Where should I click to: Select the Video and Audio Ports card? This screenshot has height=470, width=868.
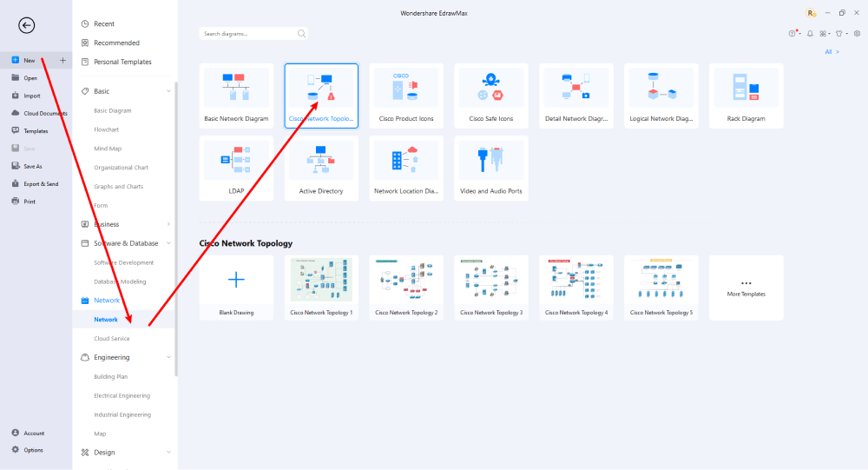pos(491,168)
